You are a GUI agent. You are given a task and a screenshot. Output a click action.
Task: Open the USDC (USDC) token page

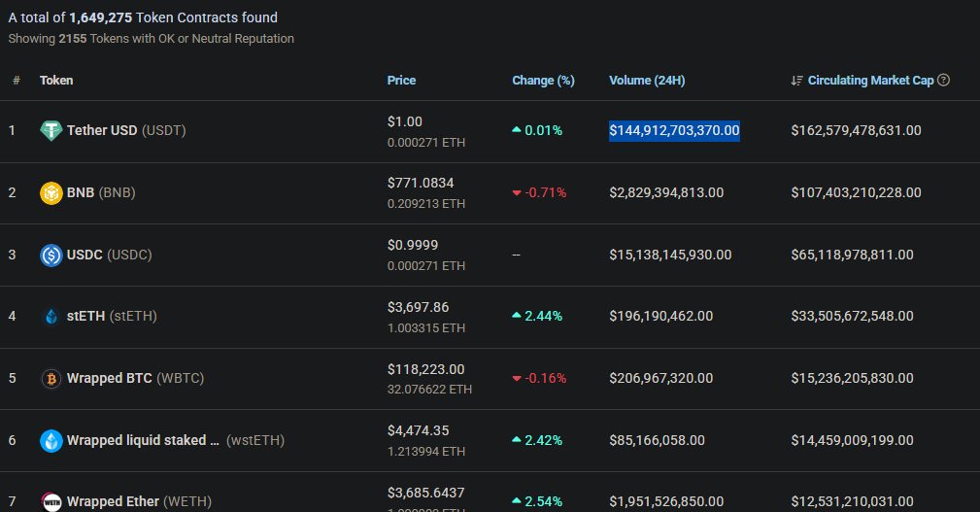point(110,256)
